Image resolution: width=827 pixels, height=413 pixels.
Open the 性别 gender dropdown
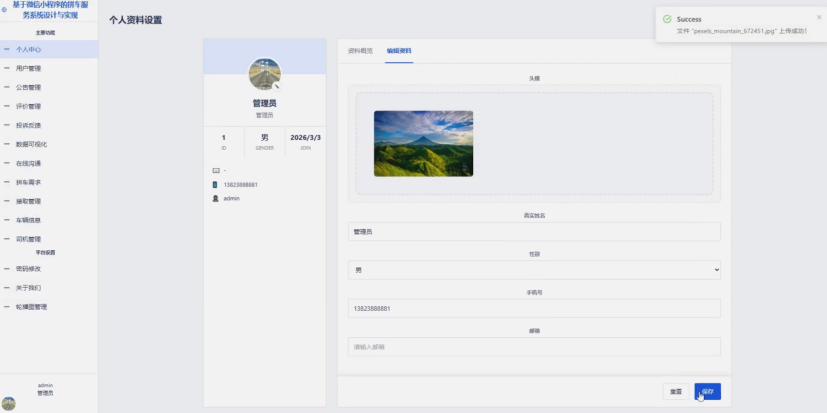(x=534, y=270)
